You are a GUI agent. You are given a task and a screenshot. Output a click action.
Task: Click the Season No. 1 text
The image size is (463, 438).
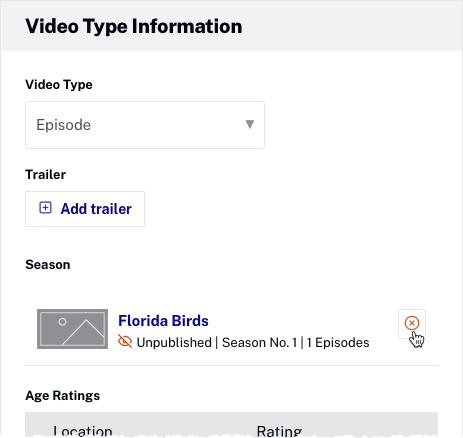coord(260,342)
